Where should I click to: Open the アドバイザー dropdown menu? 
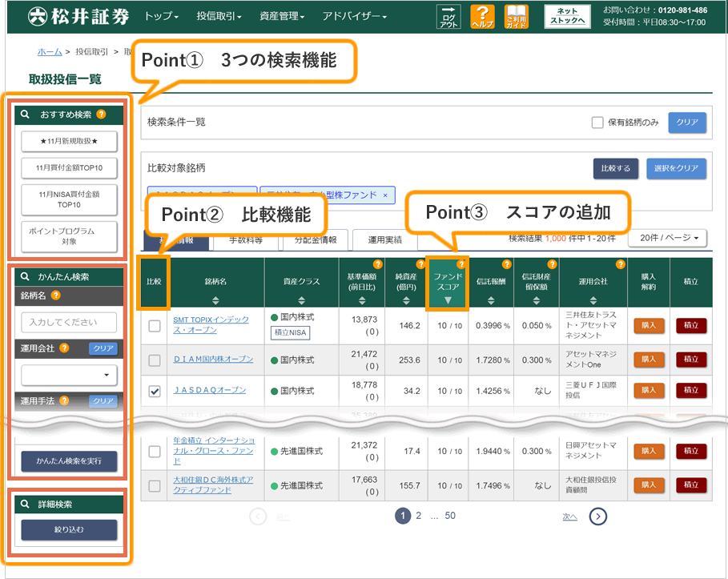355,16
